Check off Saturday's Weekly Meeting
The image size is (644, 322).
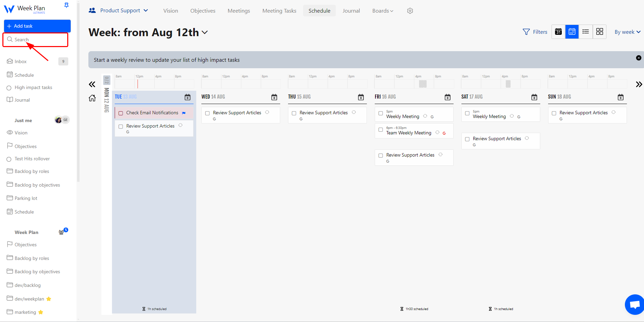coord(467,113)
